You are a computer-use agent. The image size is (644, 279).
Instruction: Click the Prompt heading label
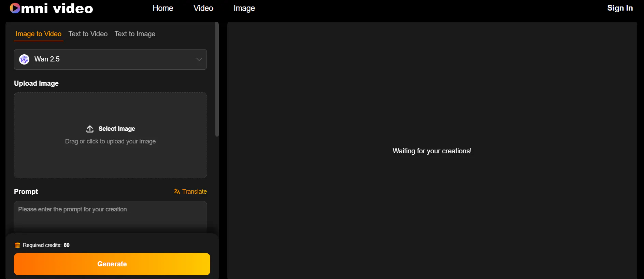tap(26, 192)
